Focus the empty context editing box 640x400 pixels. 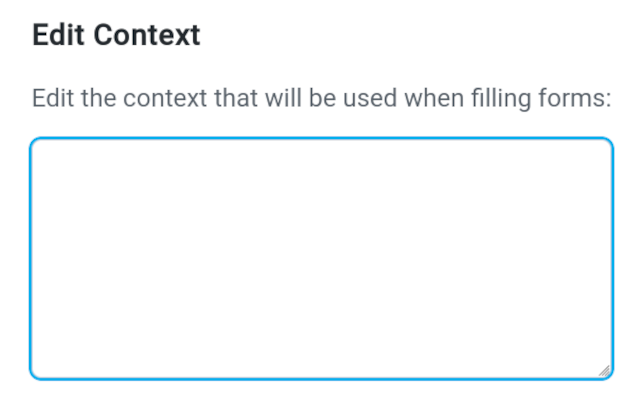click(321, 258)
